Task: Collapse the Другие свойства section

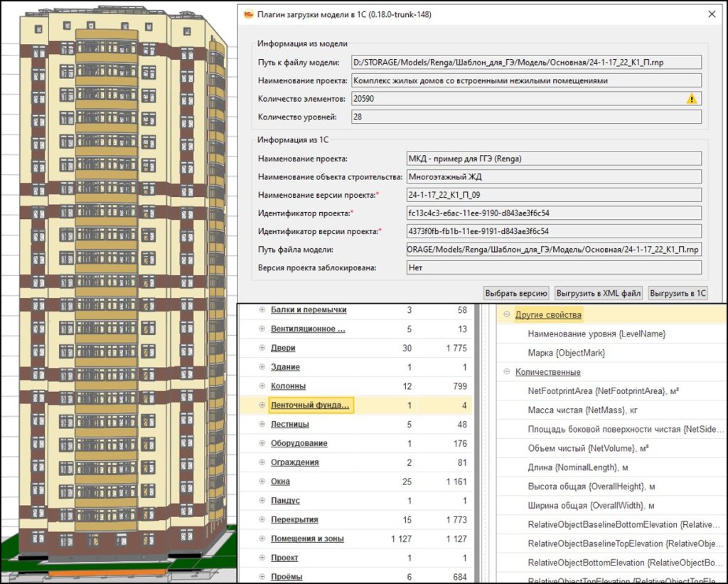Action: pos(506,315)
